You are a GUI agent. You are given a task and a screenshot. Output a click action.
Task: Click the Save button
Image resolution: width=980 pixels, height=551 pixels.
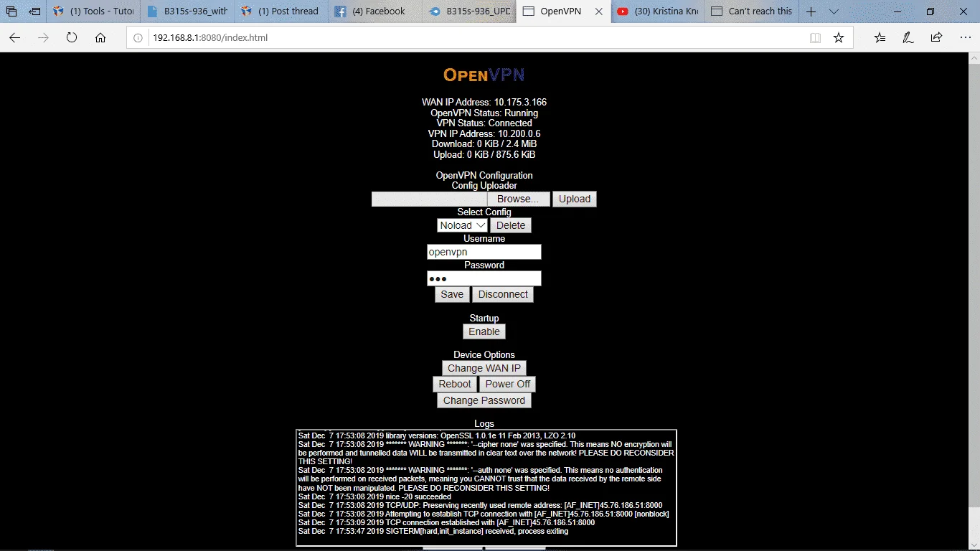pyautogui.click(x=452, y=294)
